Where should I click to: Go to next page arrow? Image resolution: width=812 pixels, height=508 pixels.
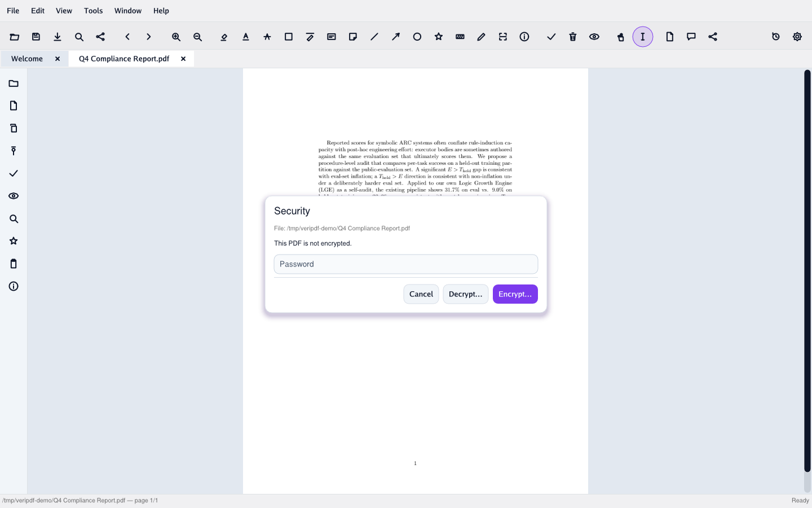coord(149,37)
